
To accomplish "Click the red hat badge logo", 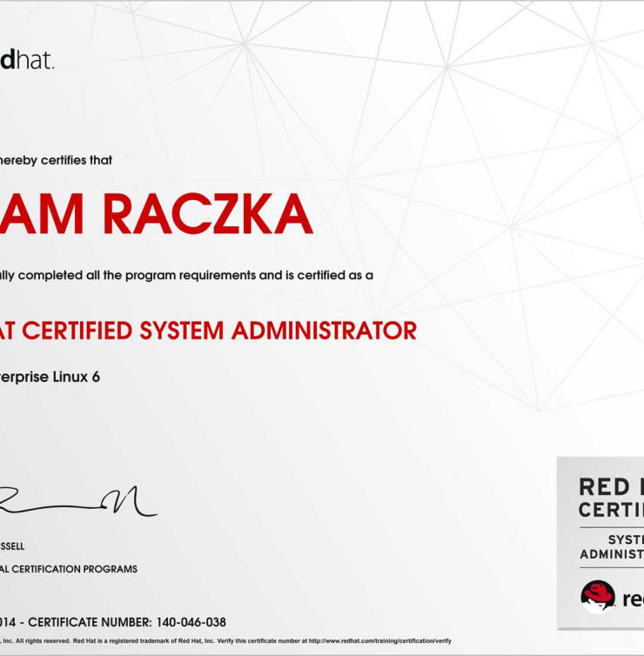I will tap(598, 597).
